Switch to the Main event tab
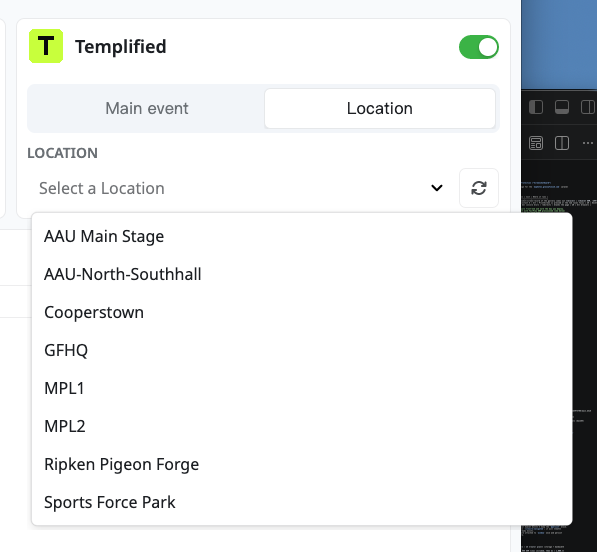Viewport: 597px width, 552px height. tap(147, 108)
